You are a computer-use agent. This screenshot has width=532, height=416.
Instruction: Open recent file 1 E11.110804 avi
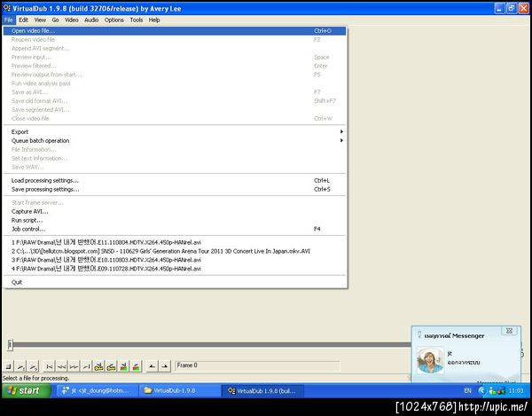coord(175,242)
